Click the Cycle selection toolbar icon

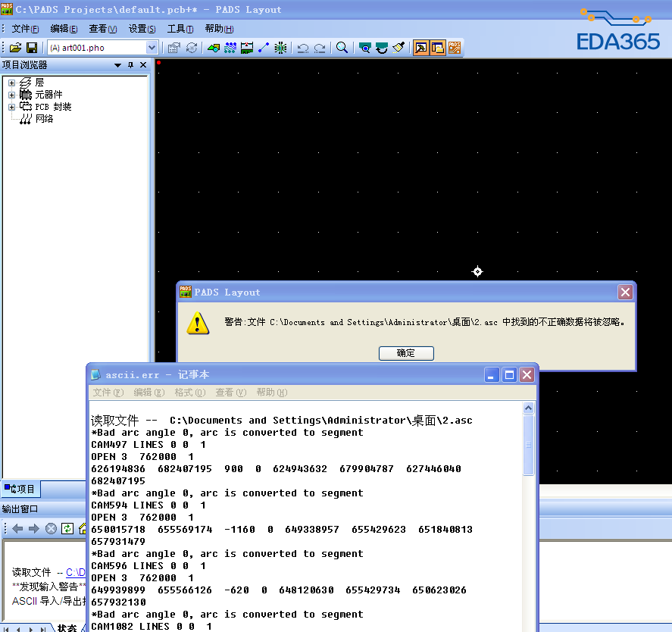point(192,48)
